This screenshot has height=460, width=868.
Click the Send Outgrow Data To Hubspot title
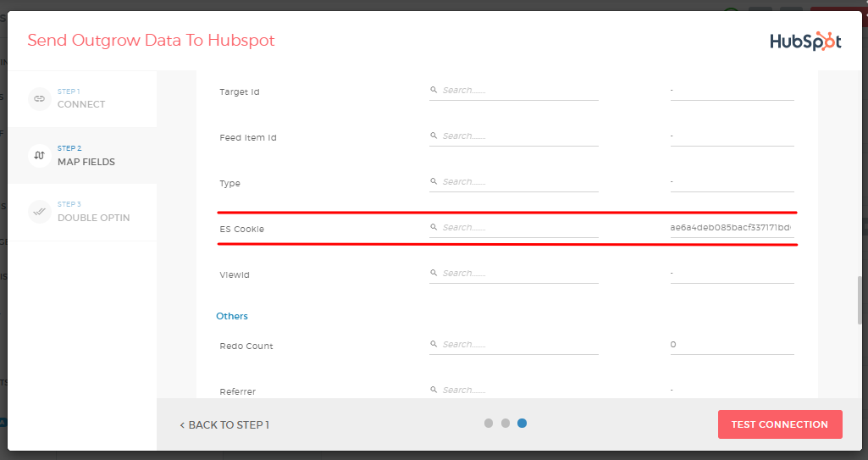(151, 41)
